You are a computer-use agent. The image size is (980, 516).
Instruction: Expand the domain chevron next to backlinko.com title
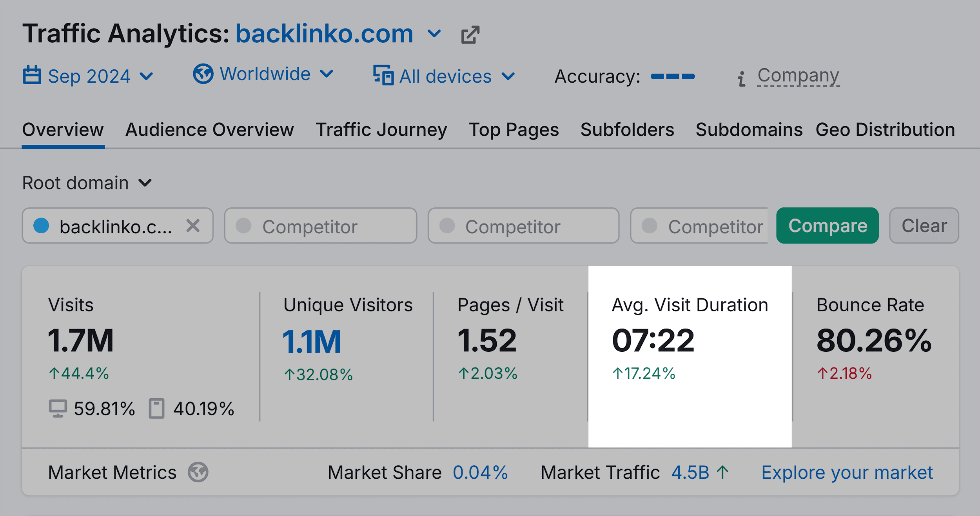[434, 34]
